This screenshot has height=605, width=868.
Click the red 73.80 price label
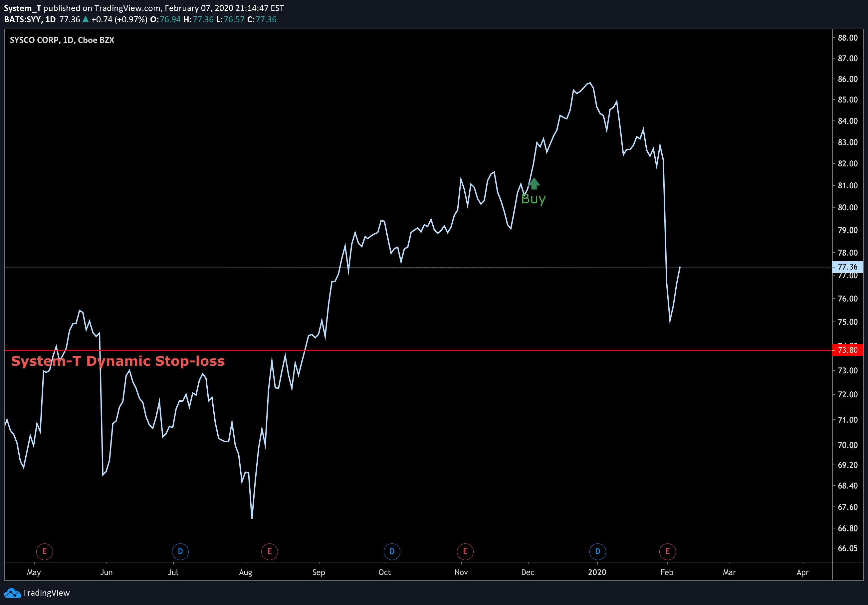(x=848, y=350)
